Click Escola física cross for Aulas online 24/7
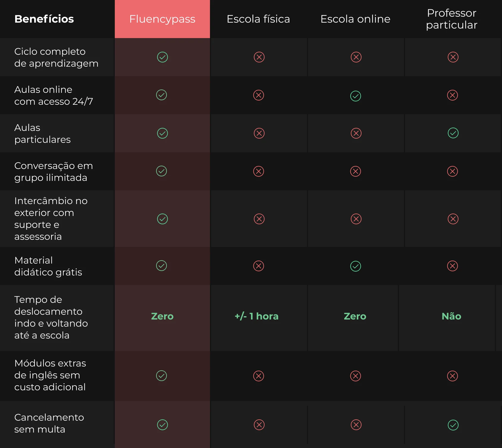This screenshot has width=502, height=448. 258,95
